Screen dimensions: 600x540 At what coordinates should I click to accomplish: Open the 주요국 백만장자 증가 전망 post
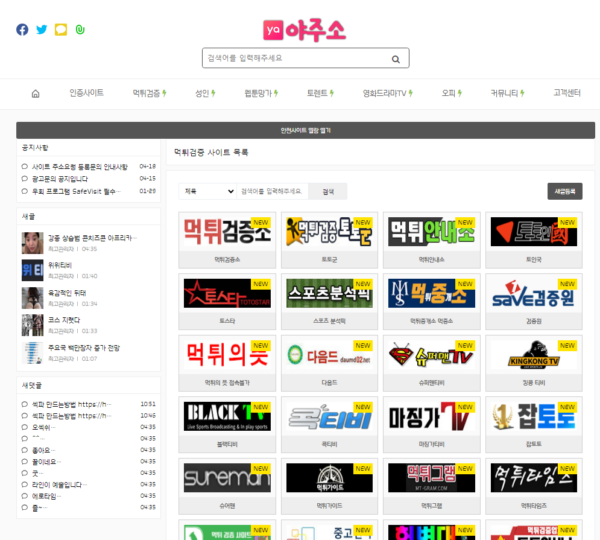click(x=84, y=347)
